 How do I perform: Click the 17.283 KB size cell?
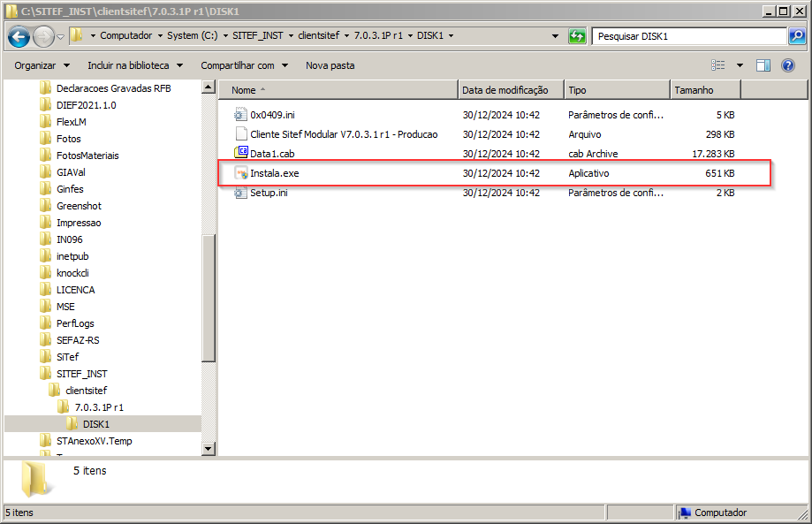click(x=713, y=154)
